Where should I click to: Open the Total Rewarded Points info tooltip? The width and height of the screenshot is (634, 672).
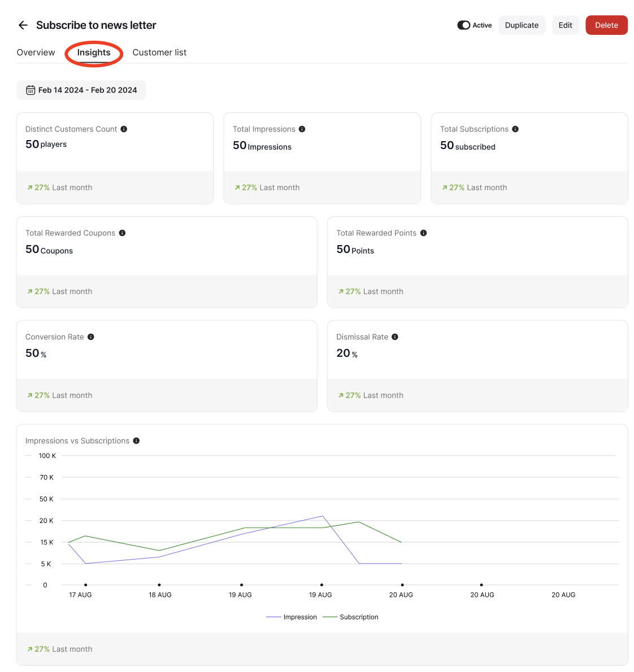(x=423, y=233)
